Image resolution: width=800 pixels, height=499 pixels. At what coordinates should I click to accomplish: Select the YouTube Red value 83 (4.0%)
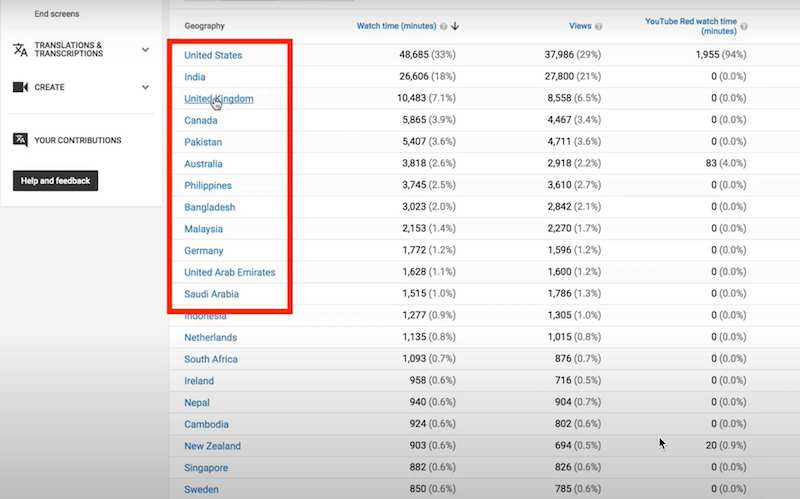(726, 163)
